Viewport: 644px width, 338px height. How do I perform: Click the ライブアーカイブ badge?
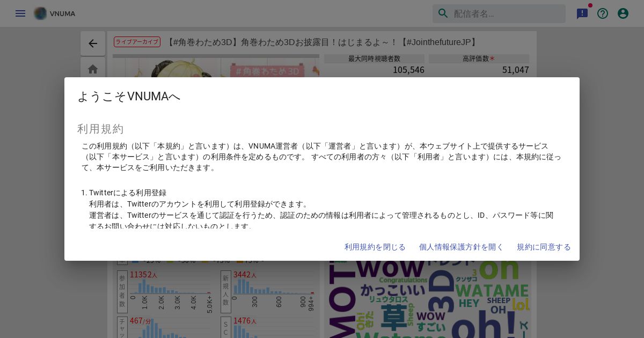coord(137,42)
